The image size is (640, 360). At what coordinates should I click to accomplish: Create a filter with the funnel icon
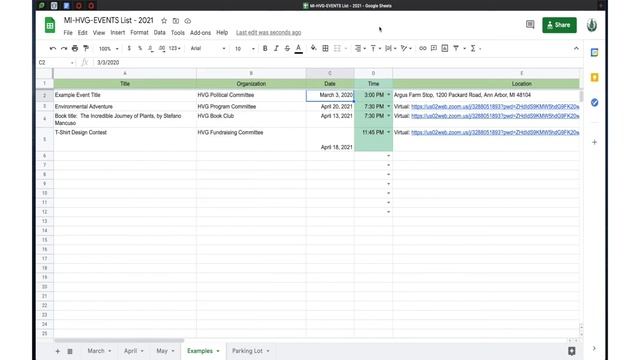click(x=456, y=48)
